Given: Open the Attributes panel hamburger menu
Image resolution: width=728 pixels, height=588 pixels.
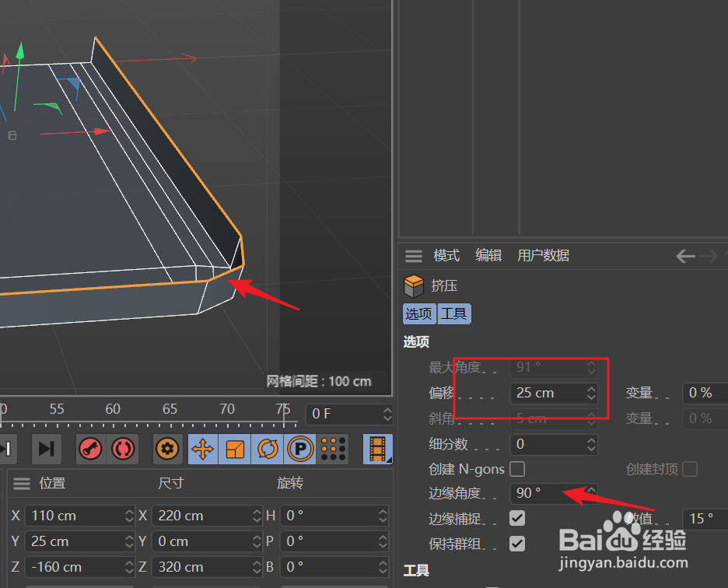Looking at the screenshot, I should click(413, 255).
